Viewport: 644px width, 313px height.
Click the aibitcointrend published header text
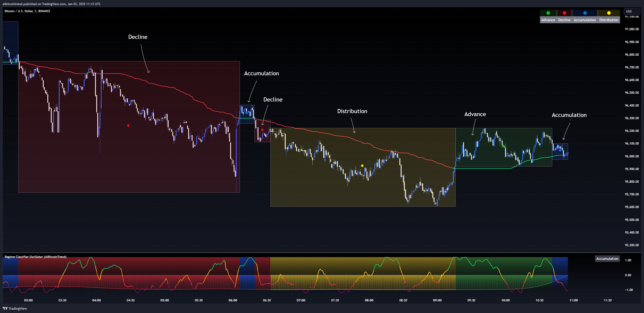pyautogui.click(x=52, y=4)
